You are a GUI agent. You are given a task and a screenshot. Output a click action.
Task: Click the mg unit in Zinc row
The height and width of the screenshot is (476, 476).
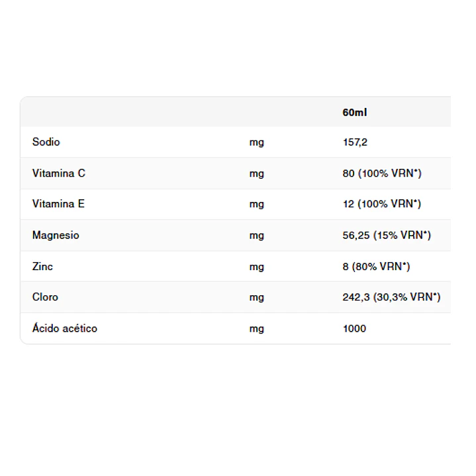tap(256, 267)
